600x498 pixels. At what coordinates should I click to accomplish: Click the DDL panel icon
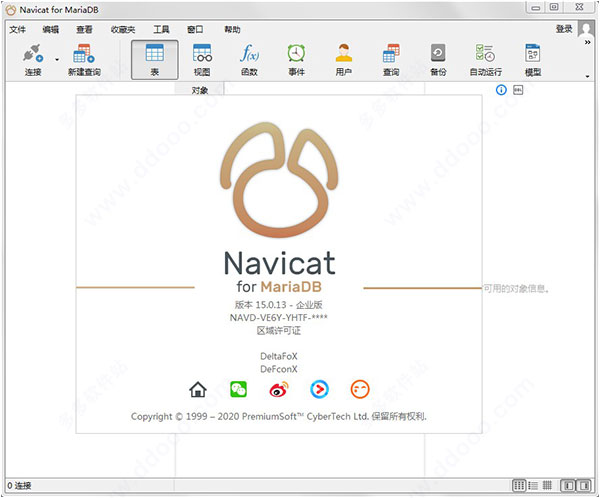click(518, 90)
